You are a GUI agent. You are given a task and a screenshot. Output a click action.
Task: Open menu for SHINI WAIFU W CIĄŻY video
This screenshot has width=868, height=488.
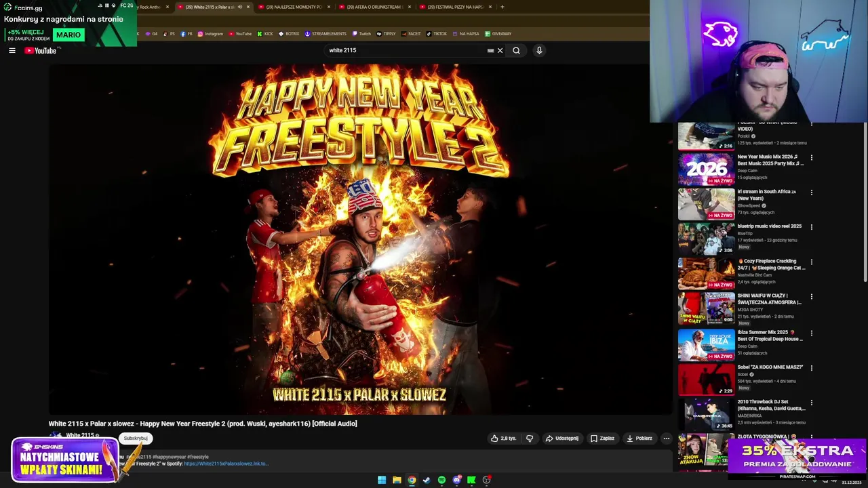(x=812, y=296)
